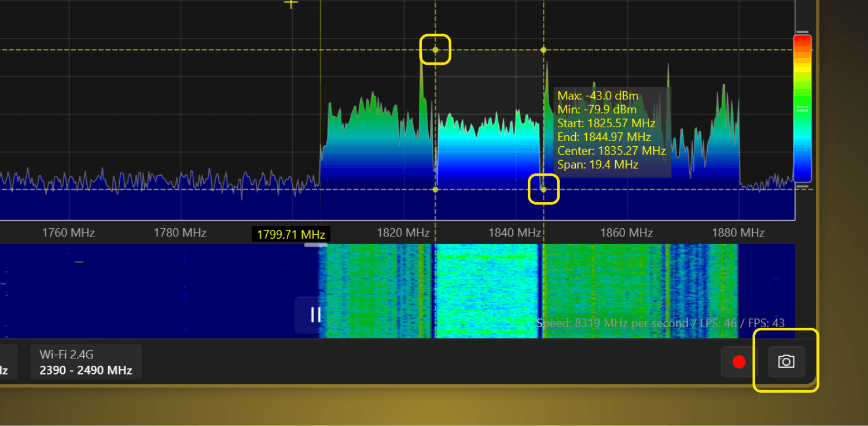
Task: Click the 1820 MHz axis label
Action: 403,233
